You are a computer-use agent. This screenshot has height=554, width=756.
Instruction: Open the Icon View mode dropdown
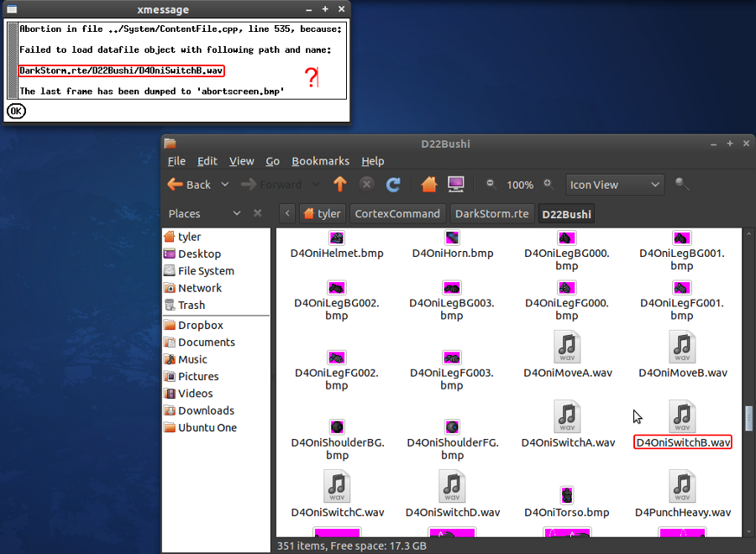(x=614, y=185)
